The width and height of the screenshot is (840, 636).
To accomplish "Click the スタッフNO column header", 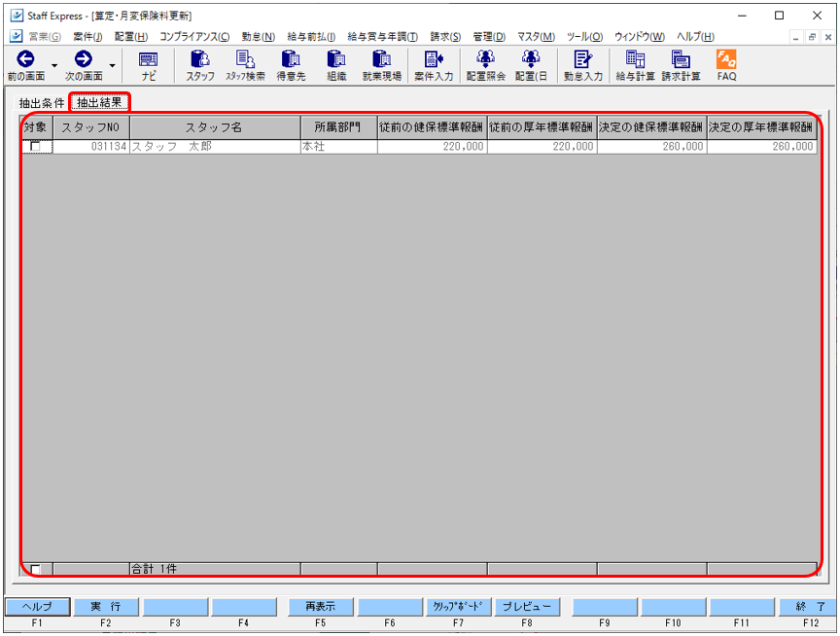I will point(91,127).
